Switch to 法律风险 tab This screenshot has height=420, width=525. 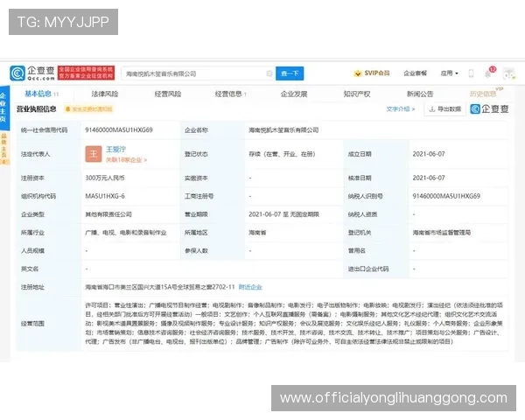pyautogui.click(x=105, y=94)
